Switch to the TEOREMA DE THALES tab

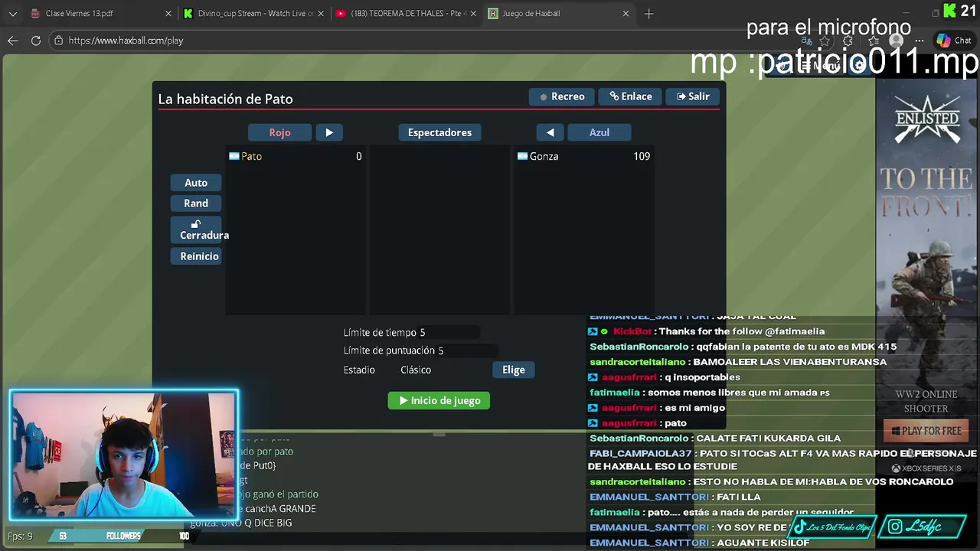coord(407,14)
